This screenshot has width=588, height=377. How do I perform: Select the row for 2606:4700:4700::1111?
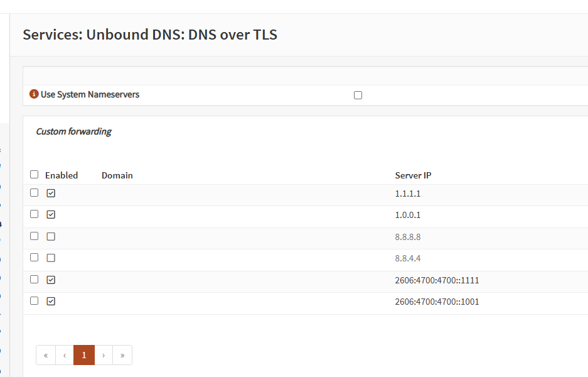pyautogui.click(x=34, y=280)
